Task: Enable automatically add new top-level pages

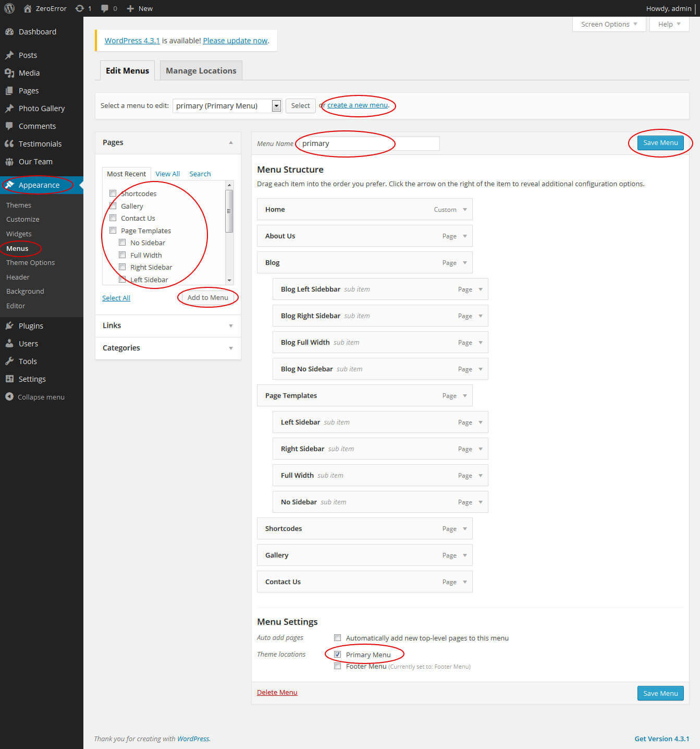Action: 337,638
